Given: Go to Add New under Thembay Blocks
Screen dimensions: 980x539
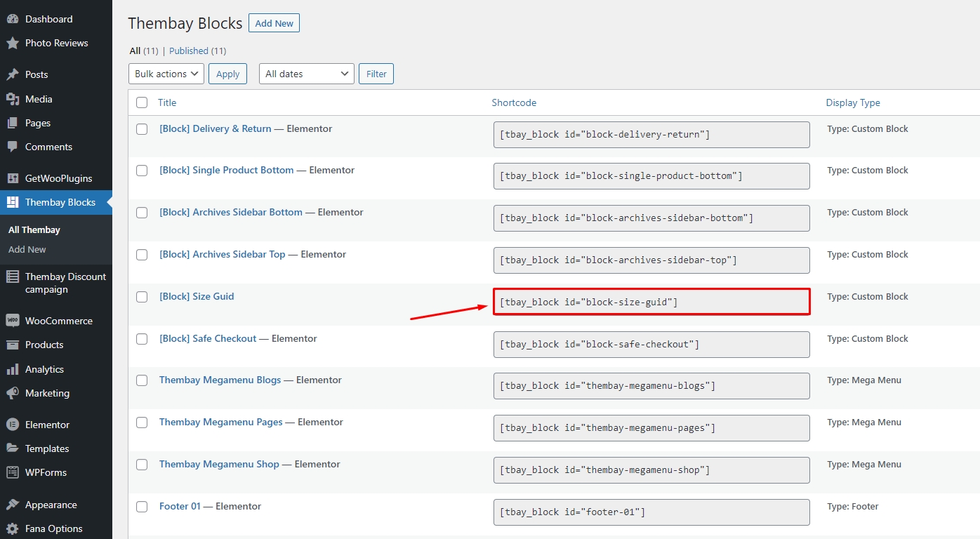Looking at the screenshot, I should coord(27,249).
